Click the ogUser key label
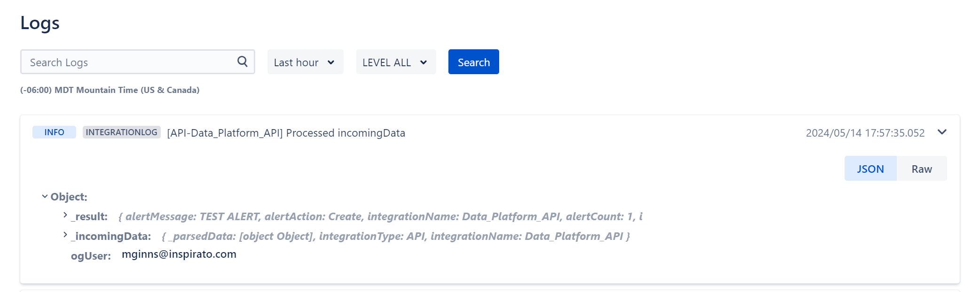 91,256
